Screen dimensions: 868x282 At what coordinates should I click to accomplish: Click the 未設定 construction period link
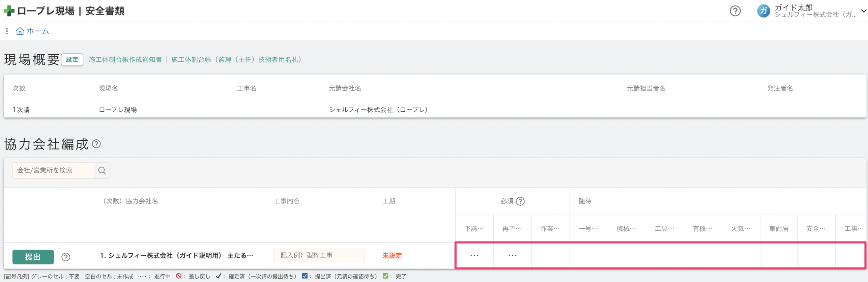click(x=392, y=256)
